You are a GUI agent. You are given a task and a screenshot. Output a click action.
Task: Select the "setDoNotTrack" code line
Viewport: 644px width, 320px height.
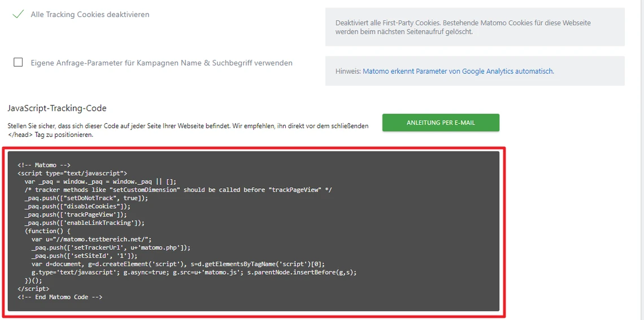coord(86,198)
